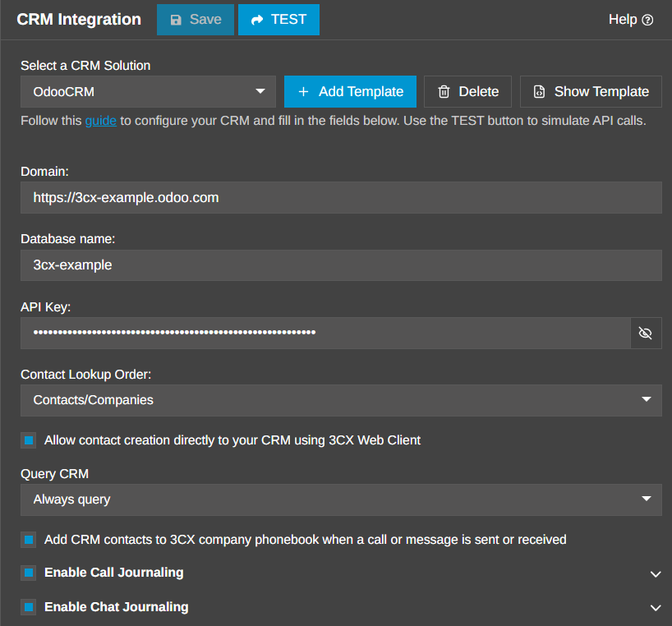Expand the Call Journaling section chevron

pos(656,574)
